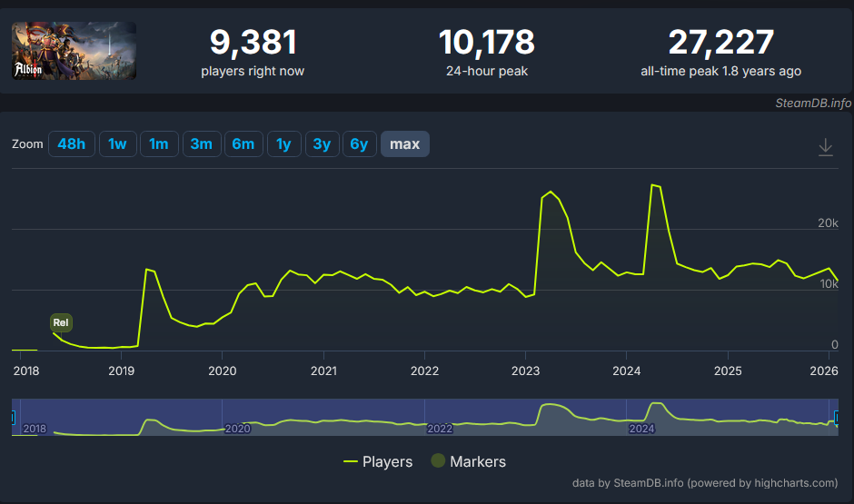Click the 2018 x-axis label
The width and height of the screenshot is (854, 504).
[26, 371]
